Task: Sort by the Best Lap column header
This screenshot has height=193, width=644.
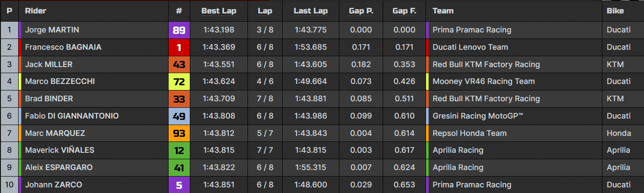Action: tap(219, 11)
